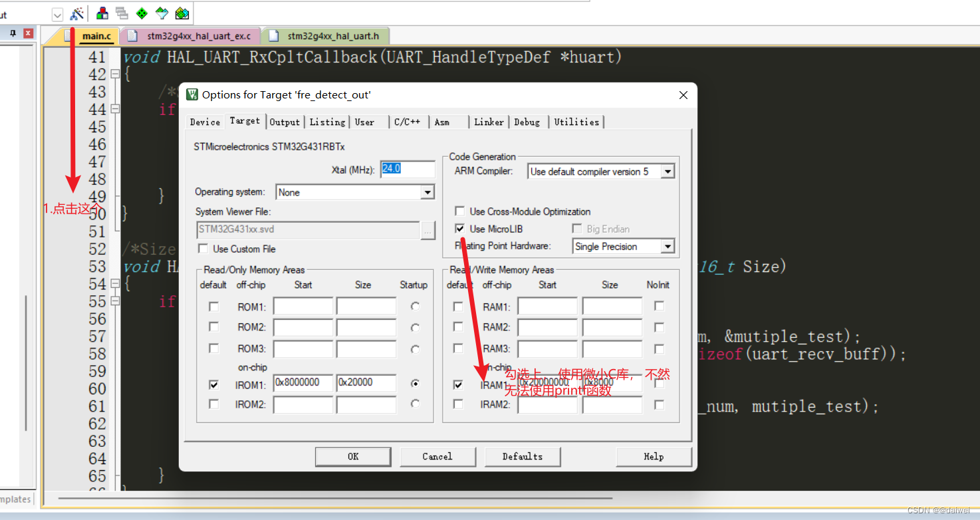Open Manage Run-Time Environment green diamond icon
Screen dimensions: 980x520
(x=142, y=13)
